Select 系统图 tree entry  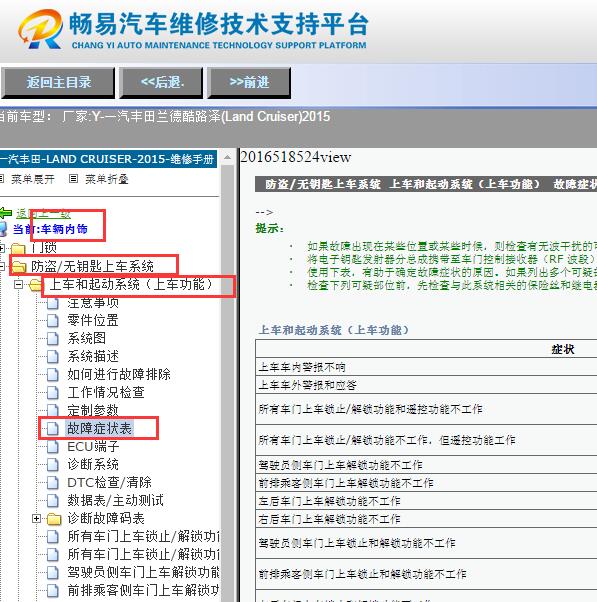click(x=86, y=338)
